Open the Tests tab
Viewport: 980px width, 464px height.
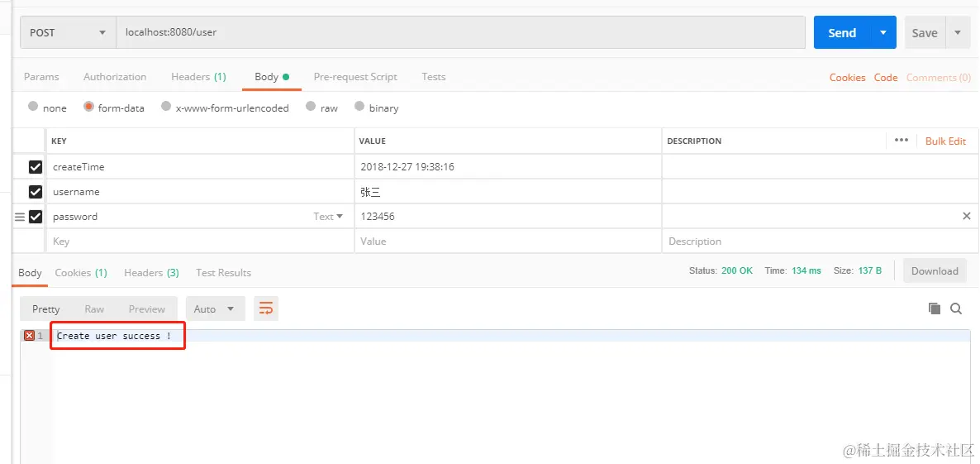[434, 77]
